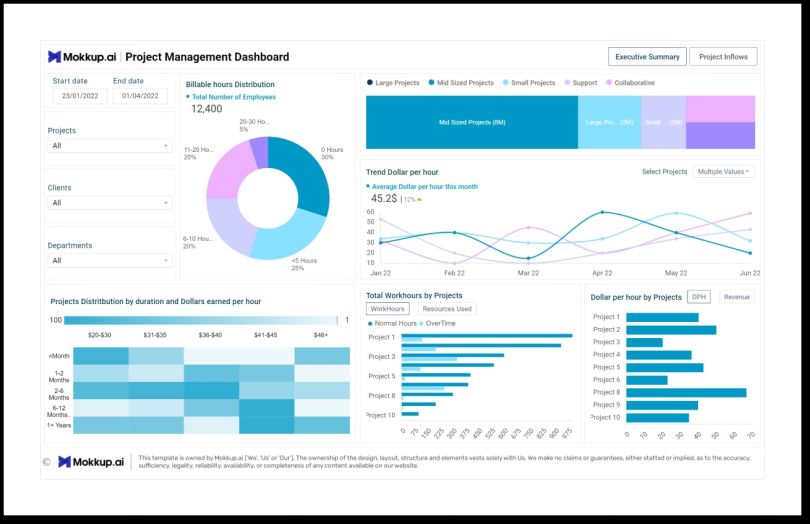
Task: Click the Start date input field
Action: click(80, 96)
